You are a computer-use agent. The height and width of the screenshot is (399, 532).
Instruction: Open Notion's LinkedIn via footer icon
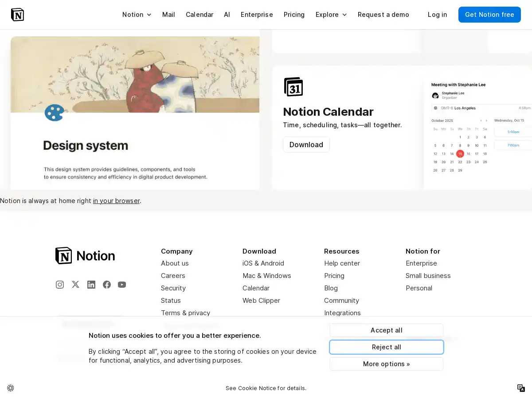pyautogui.click(x=91, y=285)
